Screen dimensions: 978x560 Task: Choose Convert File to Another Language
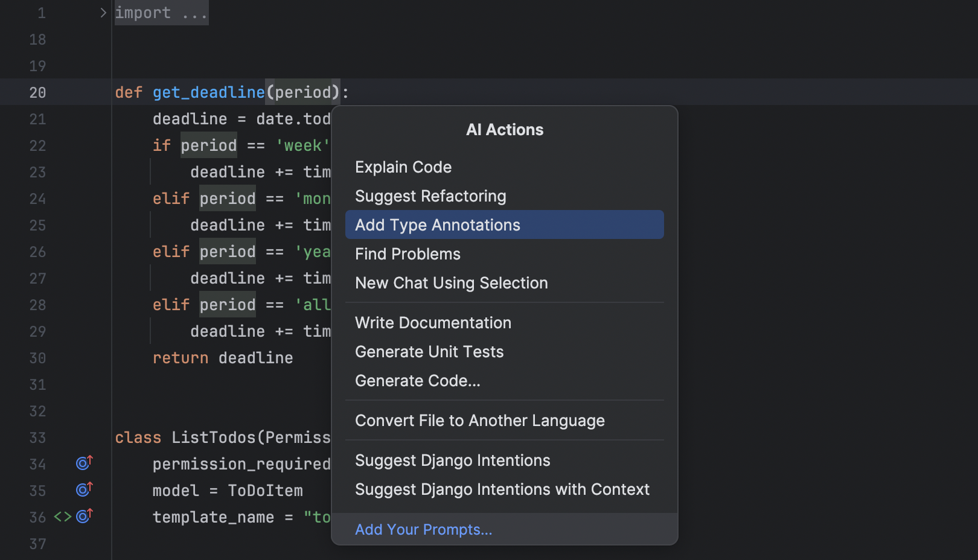(x=479, y=421)
